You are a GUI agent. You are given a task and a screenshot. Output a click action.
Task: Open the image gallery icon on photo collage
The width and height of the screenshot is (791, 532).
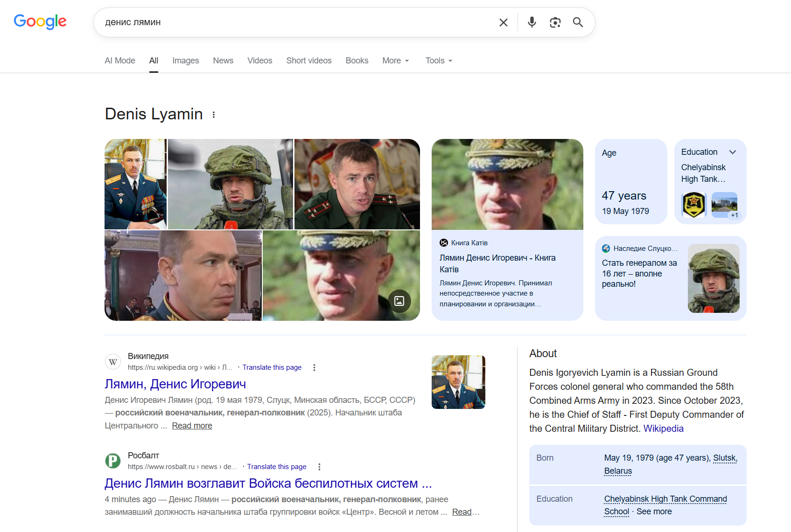pos(399,301)
